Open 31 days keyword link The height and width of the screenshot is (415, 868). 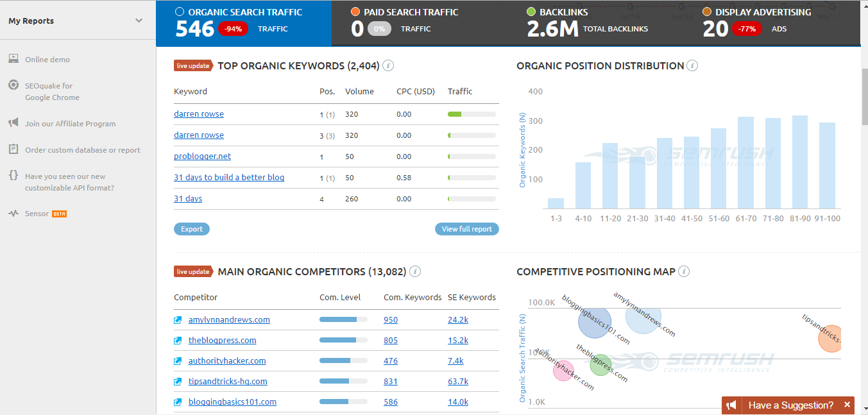188,199
